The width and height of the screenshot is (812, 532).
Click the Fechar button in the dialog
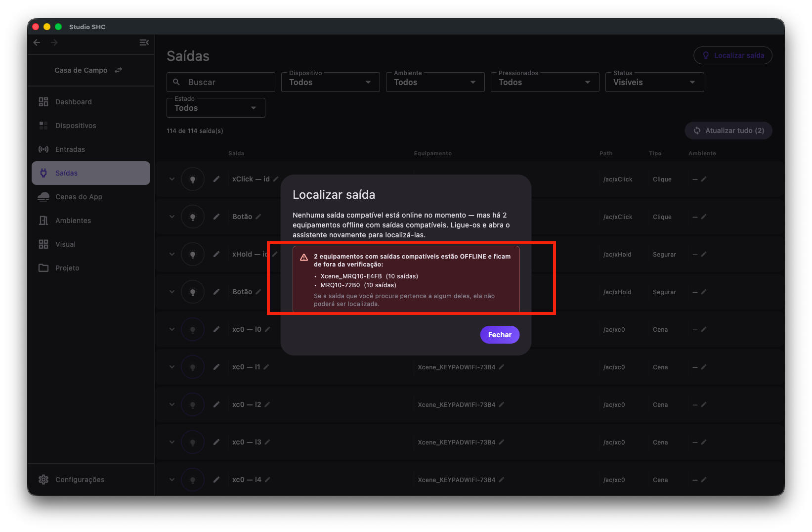[x=500, y=335]
